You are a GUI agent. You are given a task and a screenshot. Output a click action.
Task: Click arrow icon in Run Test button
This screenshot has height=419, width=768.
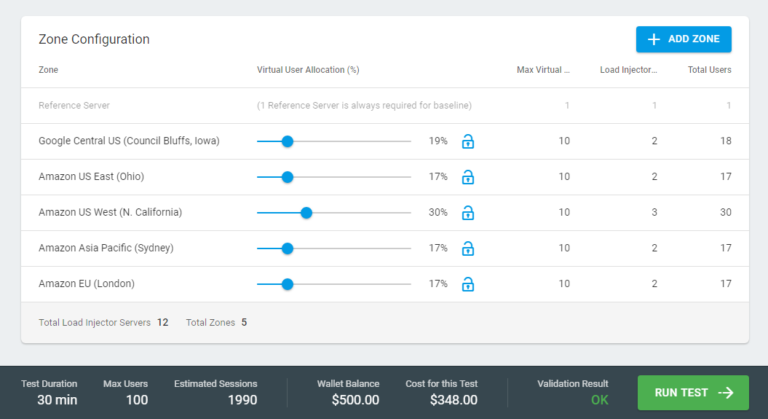(x=726, y=393)
